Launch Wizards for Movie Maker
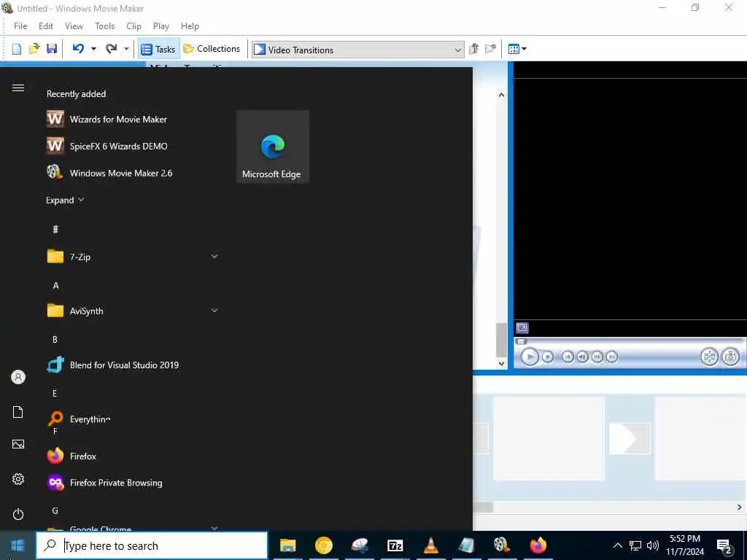Image resolution: width=747 pixels, height=560 pixels. (x=107, y=119)
